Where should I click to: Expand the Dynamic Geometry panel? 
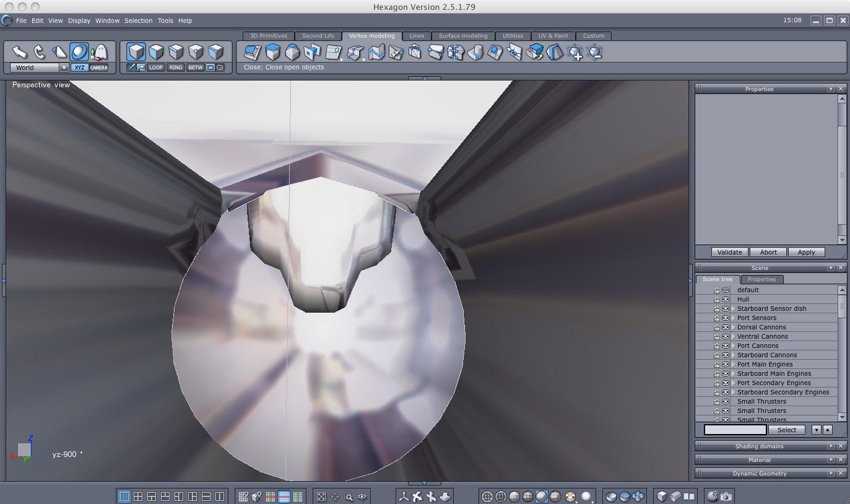tap(831, 473)
